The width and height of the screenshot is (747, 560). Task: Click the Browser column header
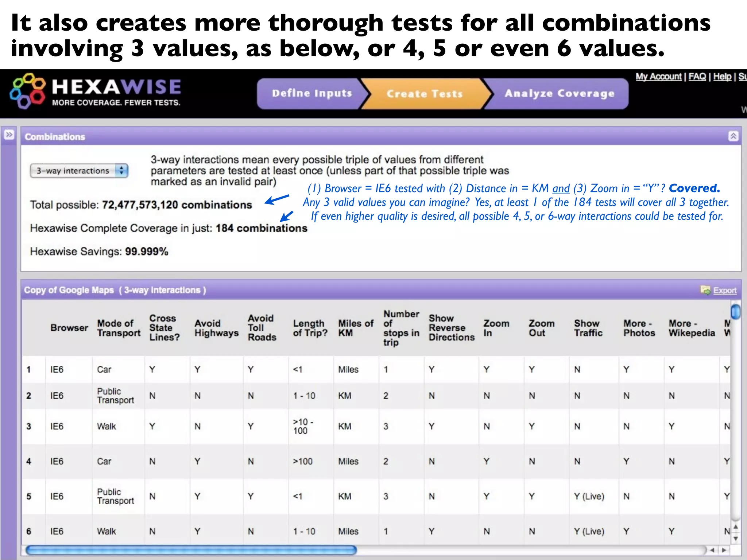(69, 328)
